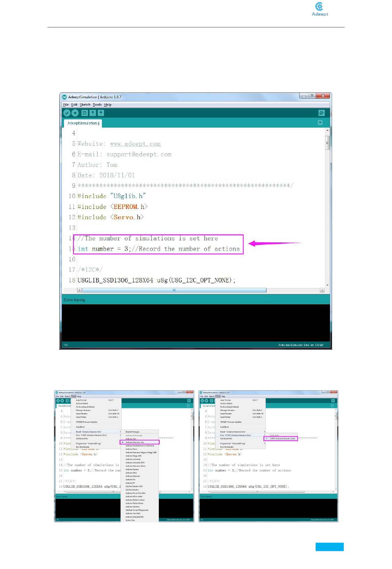
Task: Open Edit menu in large Arduino window
Action: [x=74, y=105]
